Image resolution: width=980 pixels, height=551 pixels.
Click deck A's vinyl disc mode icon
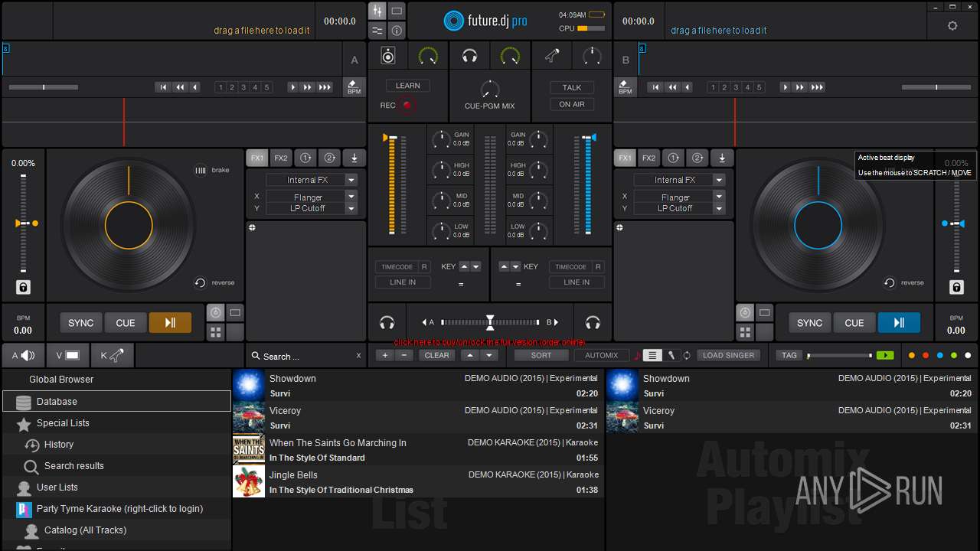point(215,312)
